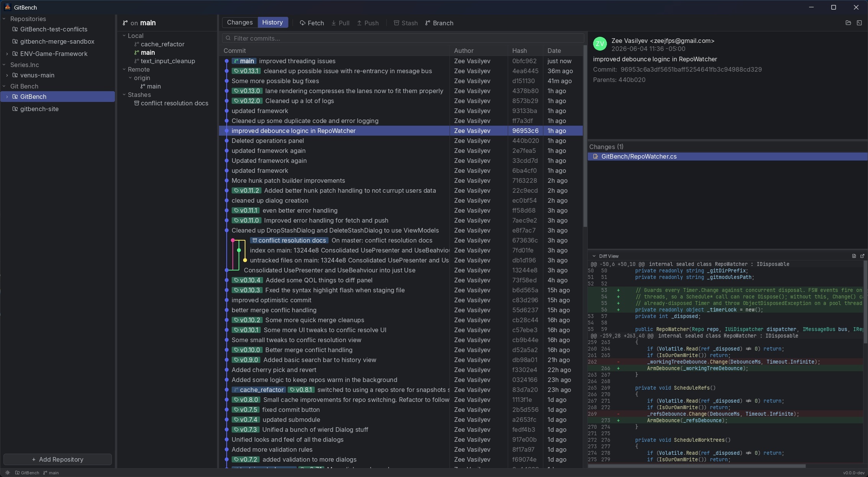Screen dimensions: 868x477
Task: Click the v0.9.0 tag badge
Action: (246, 360)
